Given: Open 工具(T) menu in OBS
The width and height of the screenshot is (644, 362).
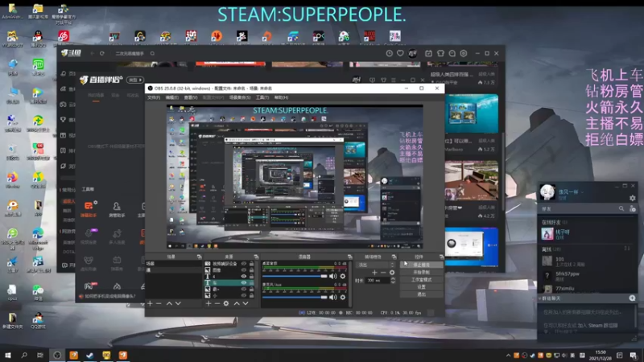Looking at the screenshot, I should (262, 97).
